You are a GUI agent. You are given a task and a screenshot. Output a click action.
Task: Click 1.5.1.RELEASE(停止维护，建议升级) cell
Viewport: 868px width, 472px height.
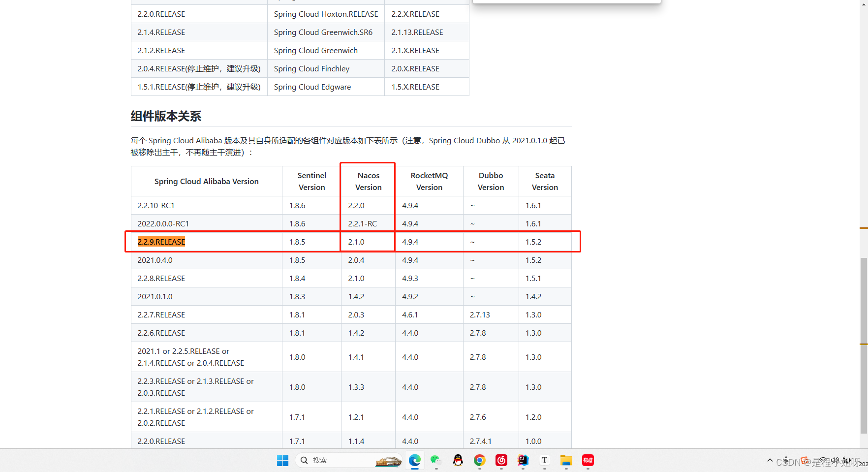point(199,87)
